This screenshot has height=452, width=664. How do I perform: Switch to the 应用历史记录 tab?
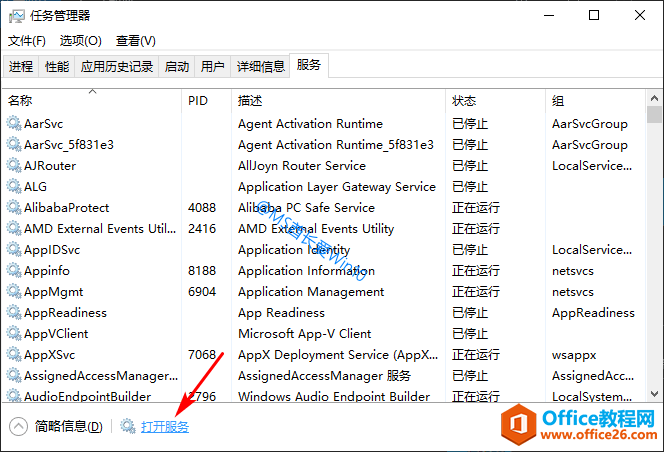pyautogui.click(x=117, y=67)
